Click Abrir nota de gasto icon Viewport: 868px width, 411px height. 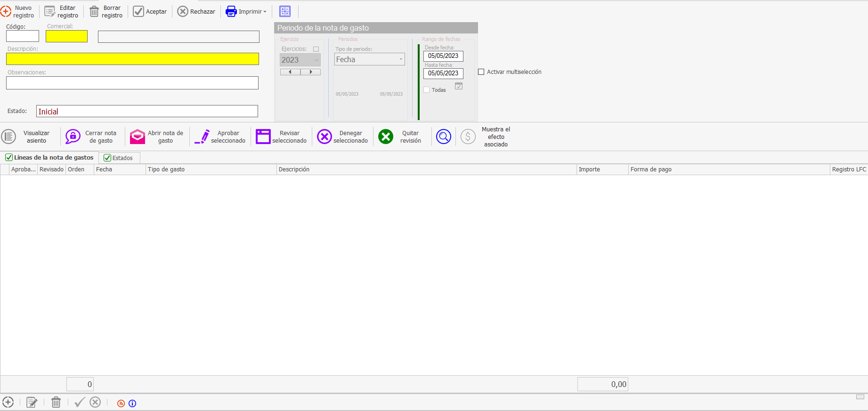coord(138,137)
